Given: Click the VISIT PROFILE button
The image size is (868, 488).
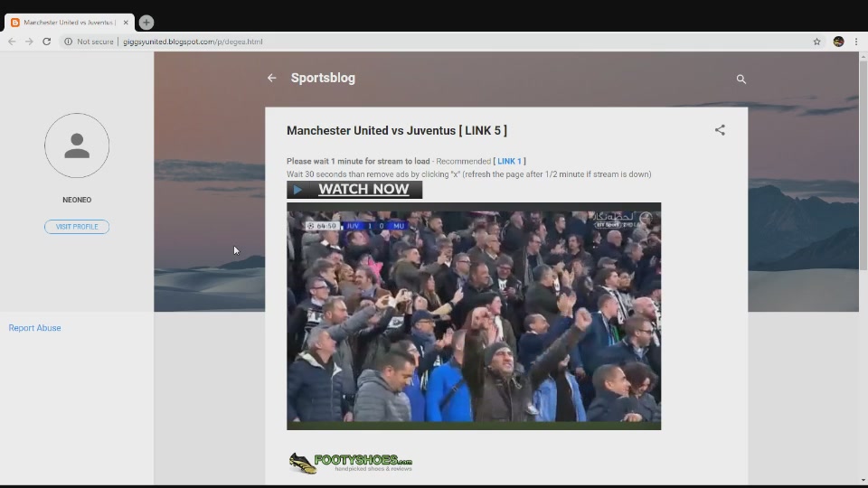Looking at the screenshot, I should point(77,227).
